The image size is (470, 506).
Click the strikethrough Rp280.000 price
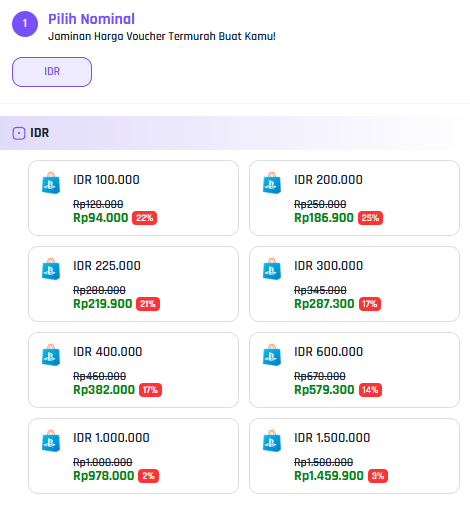(99, 290)
